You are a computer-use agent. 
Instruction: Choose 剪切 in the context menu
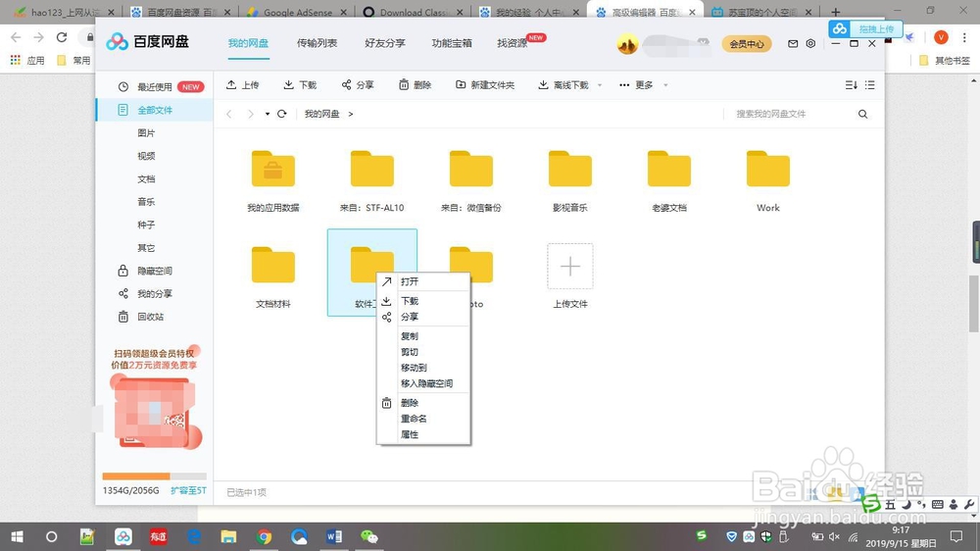(423, 352)
